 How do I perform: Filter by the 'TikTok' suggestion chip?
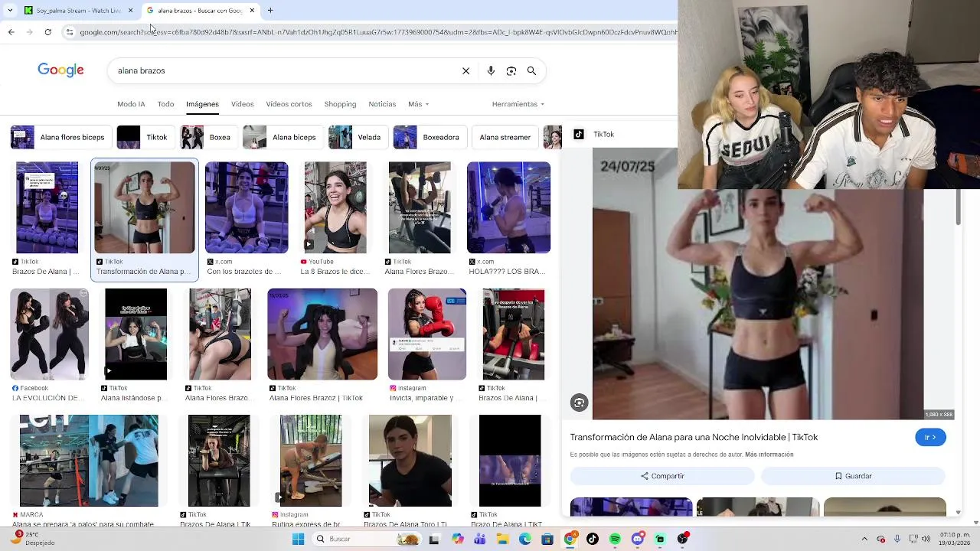click(x=145, y=138)
